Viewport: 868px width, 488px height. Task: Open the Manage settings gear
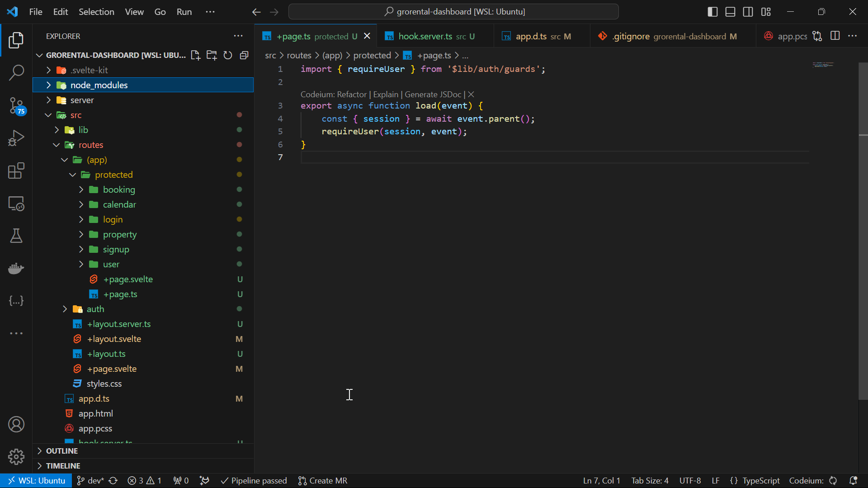pos(16,457)
